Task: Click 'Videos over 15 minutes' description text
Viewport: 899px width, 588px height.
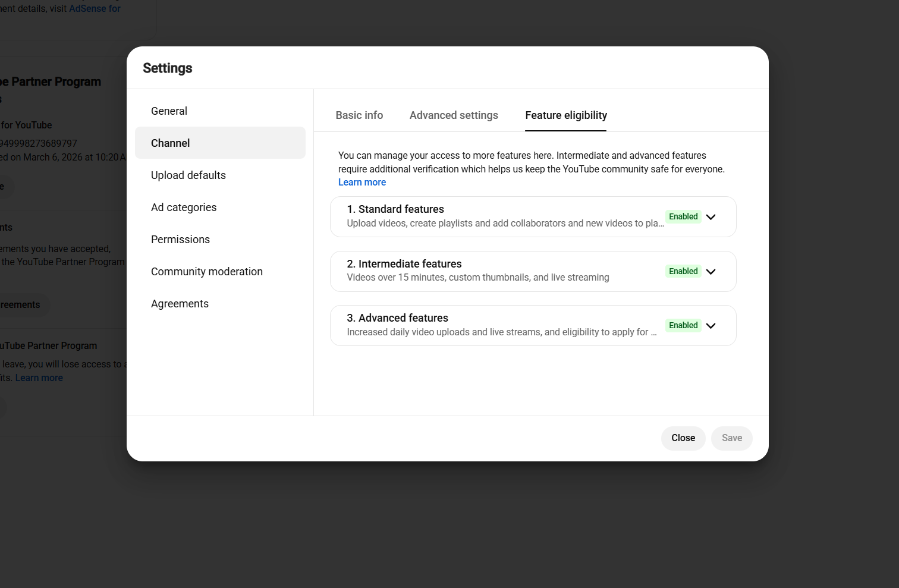Action: coord(478,278)
